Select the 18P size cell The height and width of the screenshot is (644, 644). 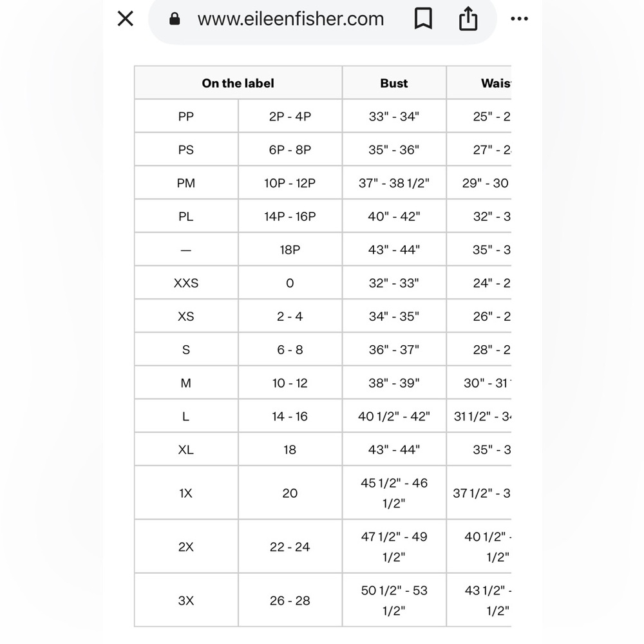pos(290,250)
